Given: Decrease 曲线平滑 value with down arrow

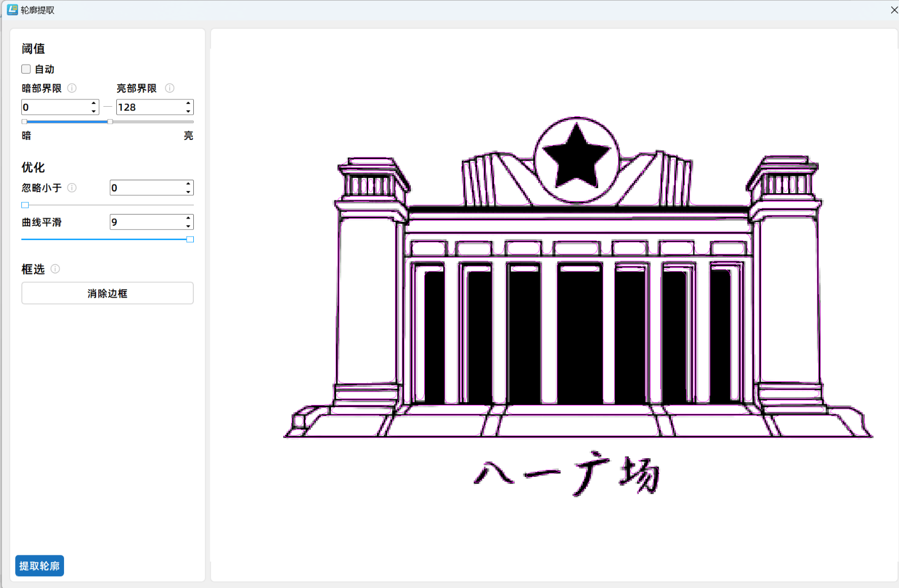Looking at the screenshot, I should [x=188, y=226].
